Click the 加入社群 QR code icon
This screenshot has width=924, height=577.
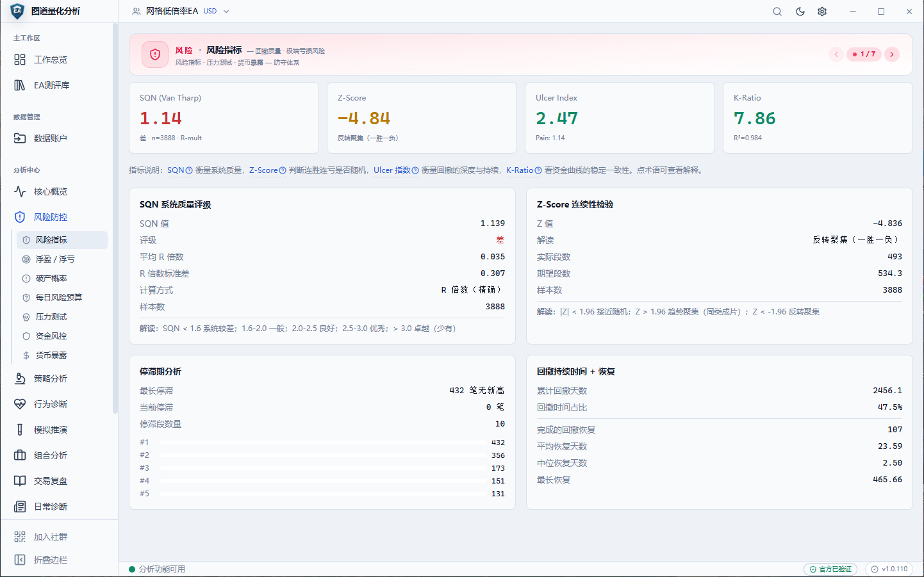point(20,537)
